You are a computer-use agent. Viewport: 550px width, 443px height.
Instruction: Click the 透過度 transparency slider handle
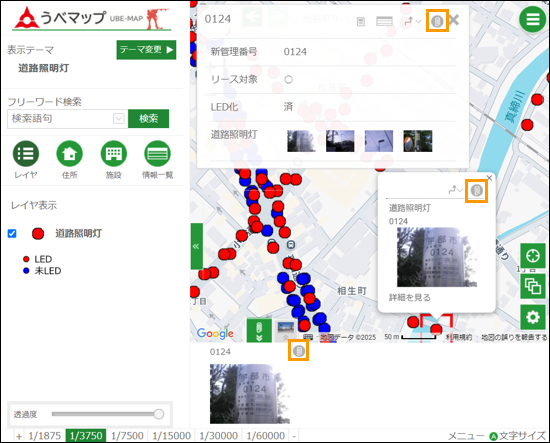pos(159,414)
